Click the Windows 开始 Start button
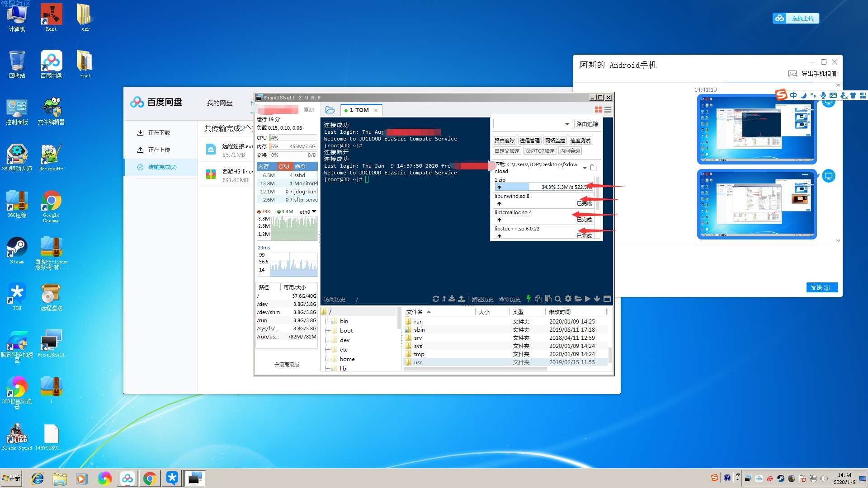This screenshot has height=488, width=868. pyautogui.click(x=12, y=478)
